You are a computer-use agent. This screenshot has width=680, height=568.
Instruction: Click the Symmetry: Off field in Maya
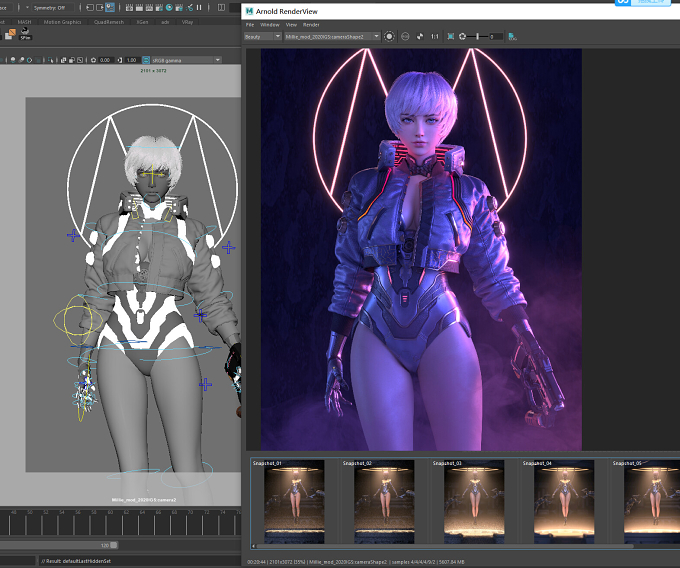[x=53, y=8]
